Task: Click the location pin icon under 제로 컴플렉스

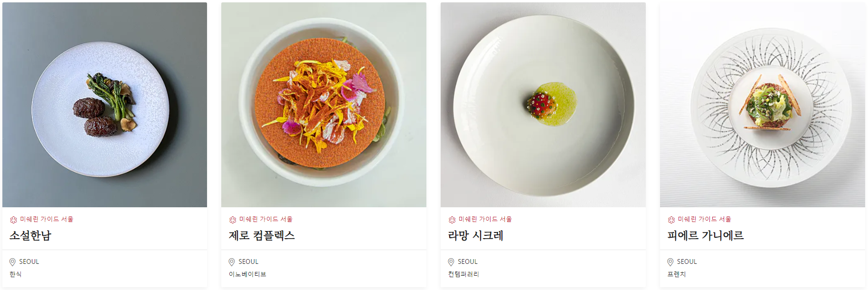Action: (x=232, y=262)
